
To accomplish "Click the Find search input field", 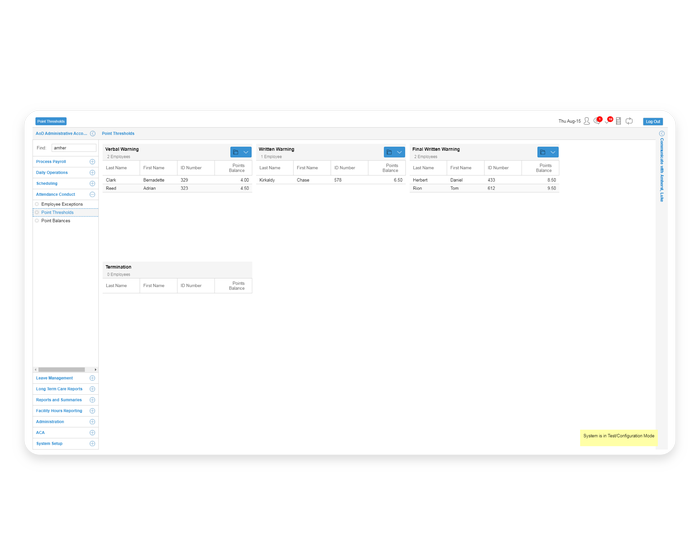I will tap(74, 148).
